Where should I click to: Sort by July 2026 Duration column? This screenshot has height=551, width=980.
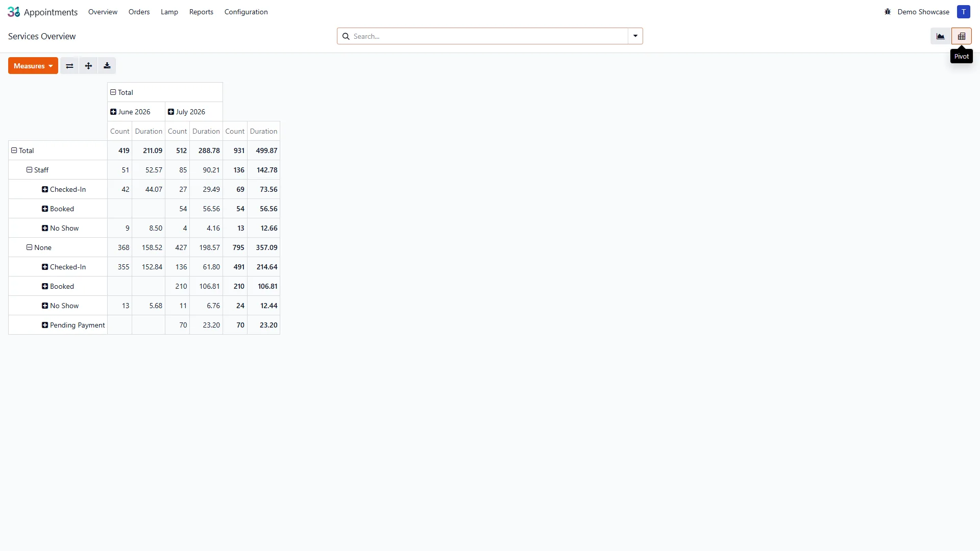pyautogui.click(x=206, y=131)
